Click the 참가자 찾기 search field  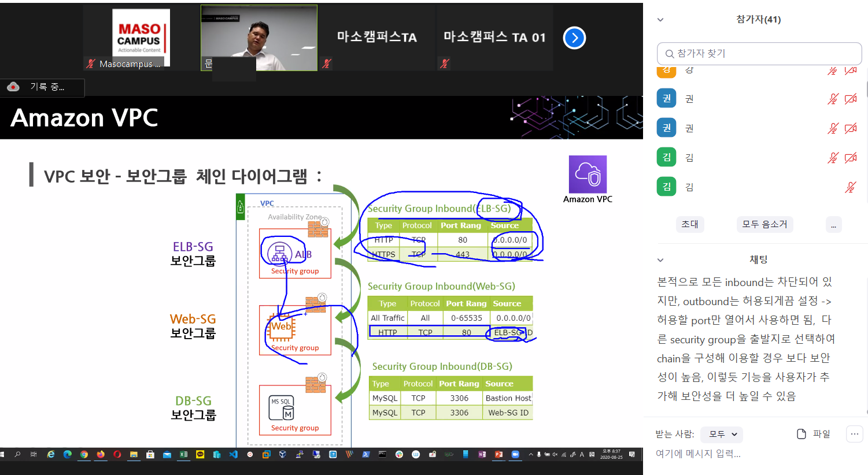(759, 54)
